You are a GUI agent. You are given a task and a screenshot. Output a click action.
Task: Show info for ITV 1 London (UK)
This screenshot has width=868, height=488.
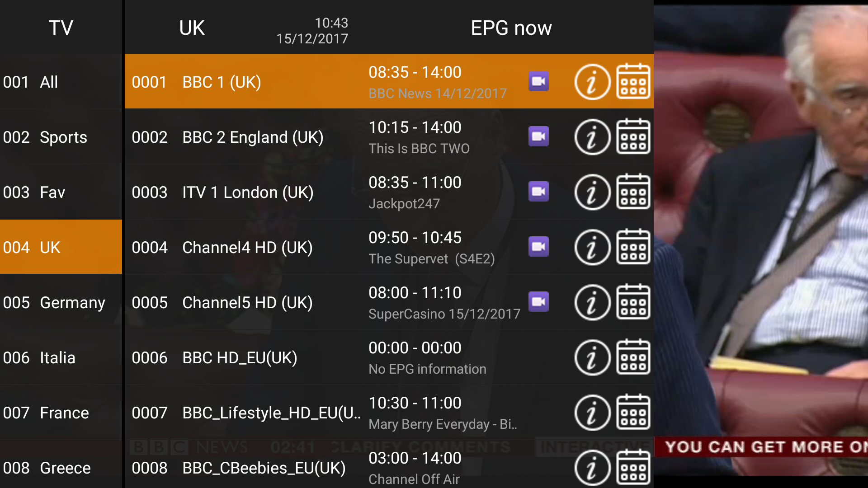click(592, 192)
